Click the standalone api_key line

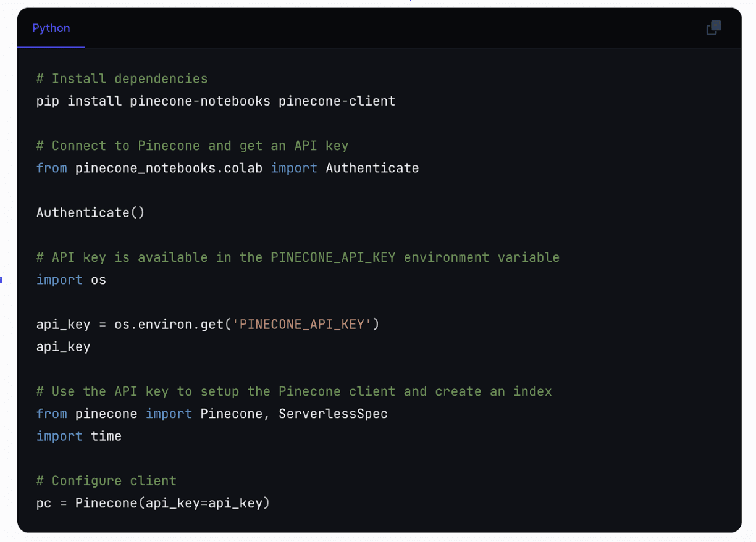[63, 346]
